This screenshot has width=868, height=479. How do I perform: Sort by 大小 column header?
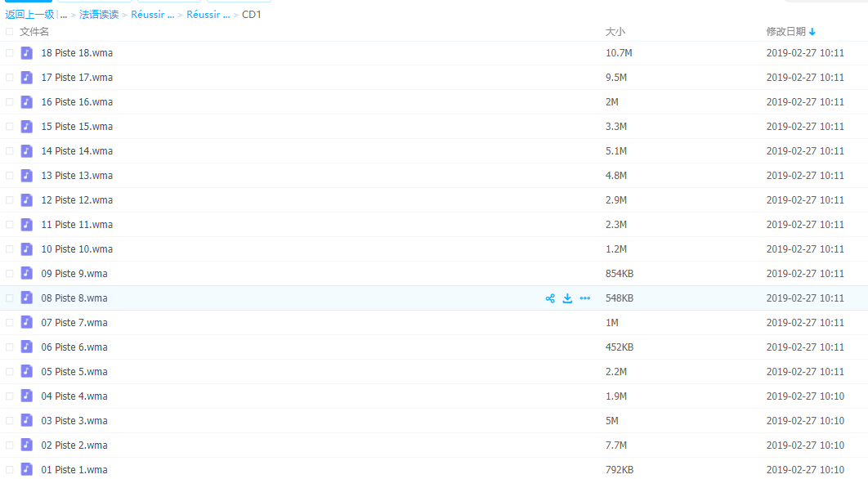tap(615, 32)
